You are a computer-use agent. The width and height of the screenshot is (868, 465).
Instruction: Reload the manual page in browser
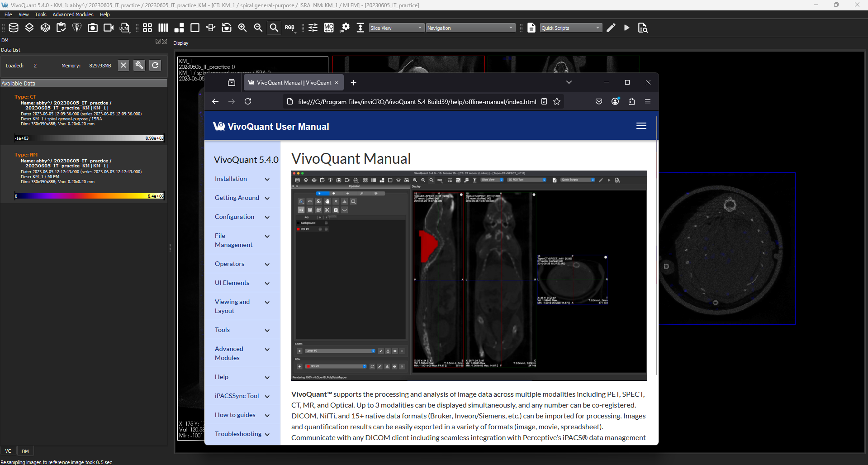click(x=248, y=101)
